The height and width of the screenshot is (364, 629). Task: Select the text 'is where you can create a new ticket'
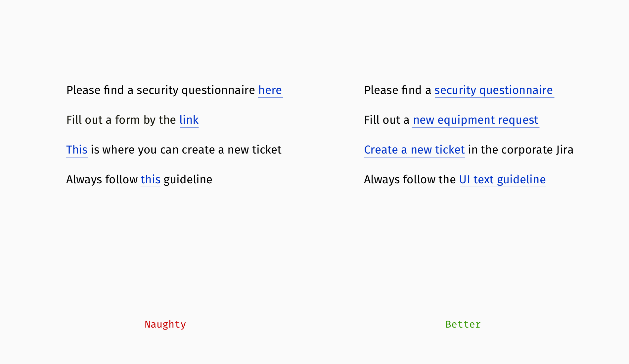click(186, 150)
